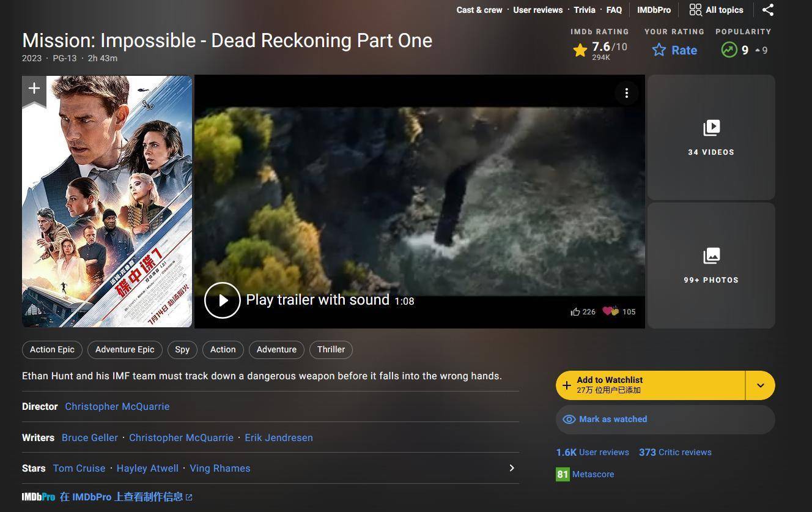Click the PG-13 rating link

click(x=65, y=58)
